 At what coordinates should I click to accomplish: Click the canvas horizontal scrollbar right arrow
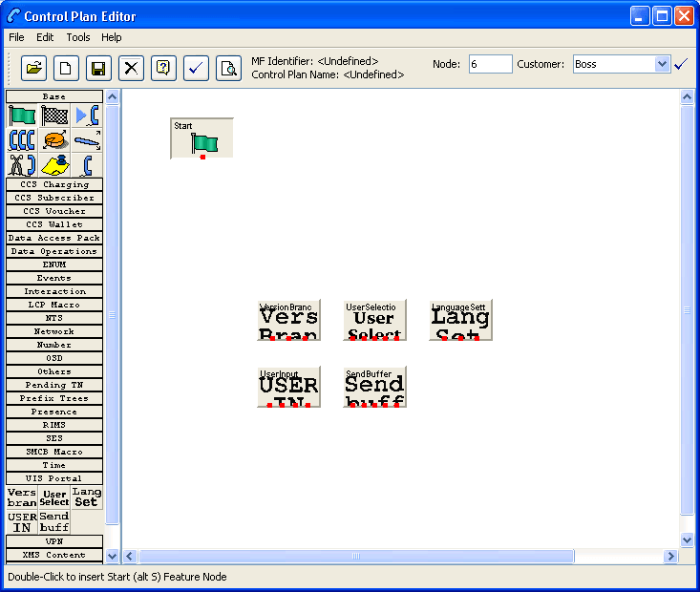[x=670, y=557]
